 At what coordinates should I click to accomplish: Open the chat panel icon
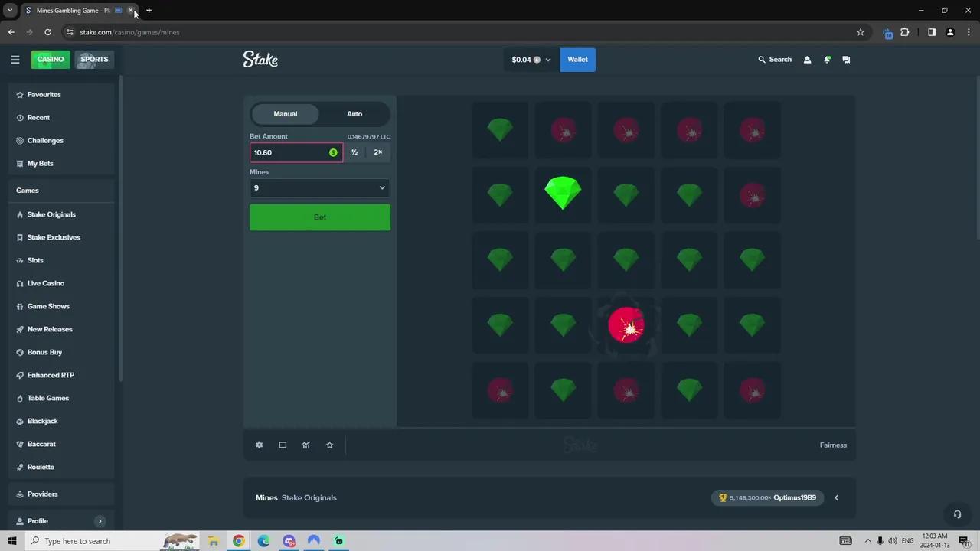pyautogui.click(x=846, y=60)
